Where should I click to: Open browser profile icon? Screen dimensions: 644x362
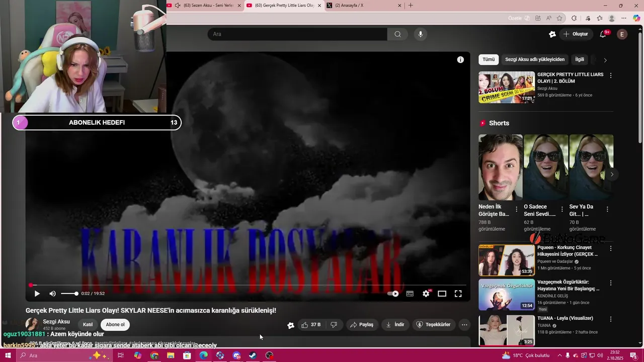pos(612,18)
